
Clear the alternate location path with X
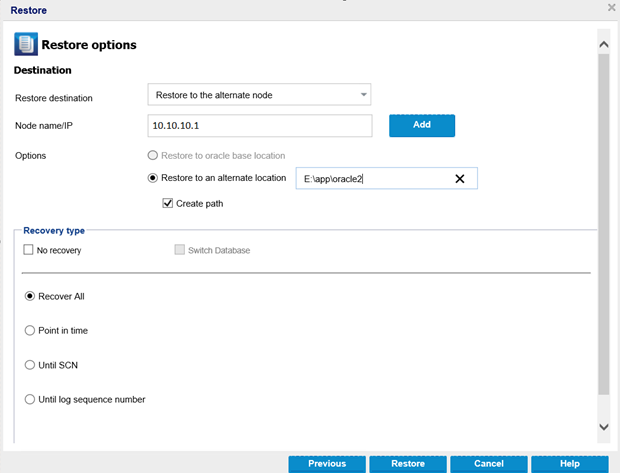(x=460, y=179)
